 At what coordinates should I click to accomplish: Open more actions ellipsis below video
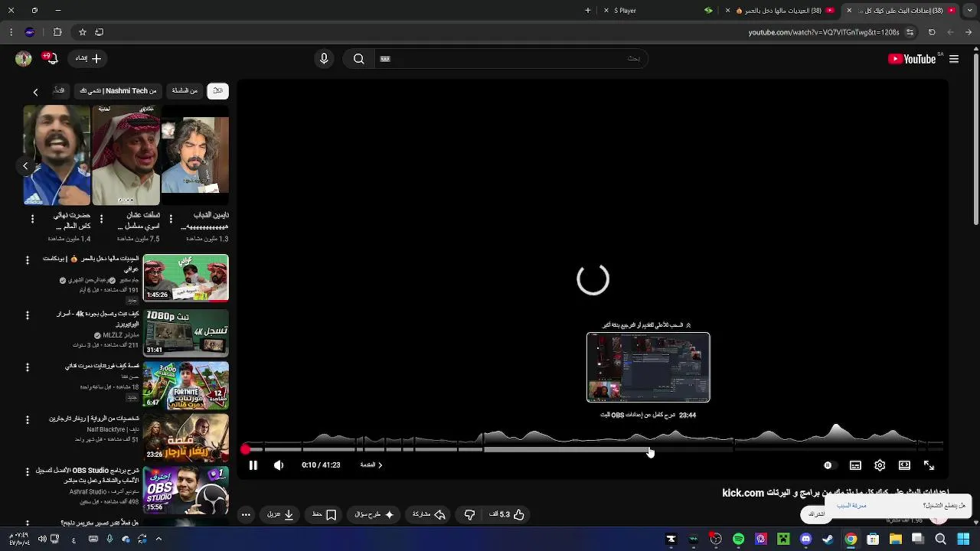pos(246,515)
